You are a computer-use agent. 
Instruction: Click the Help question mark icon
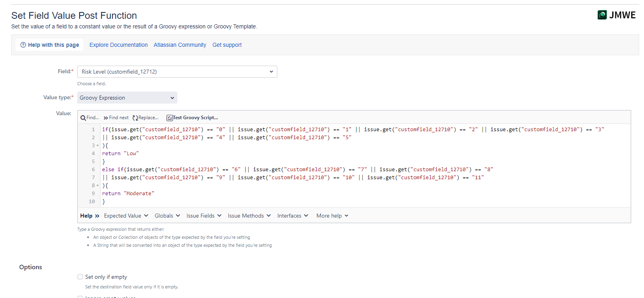(23, 45)
